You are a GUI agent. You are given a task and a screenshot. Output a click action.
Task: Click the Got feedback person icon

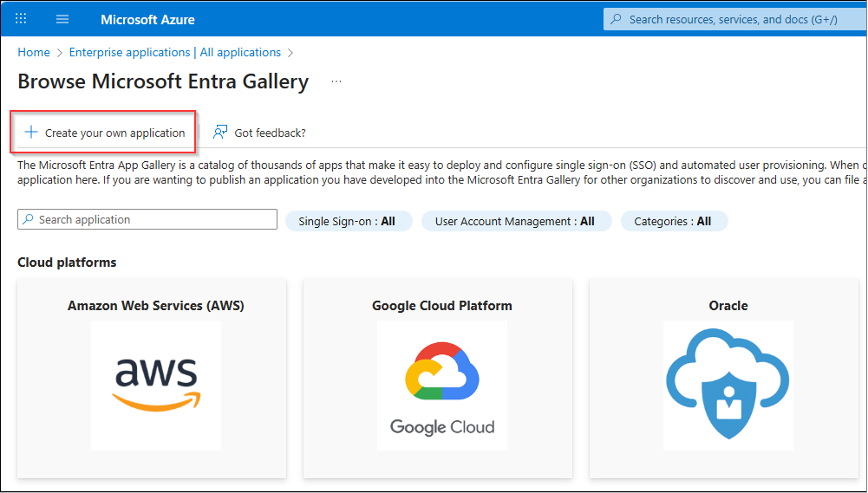(220, 133)
